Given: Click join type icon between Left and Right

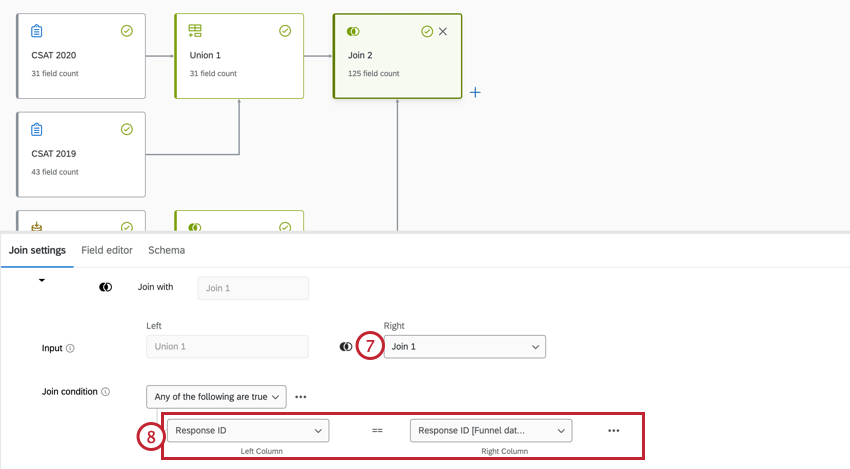Looking at the screenshot, I should pos(346,346).
